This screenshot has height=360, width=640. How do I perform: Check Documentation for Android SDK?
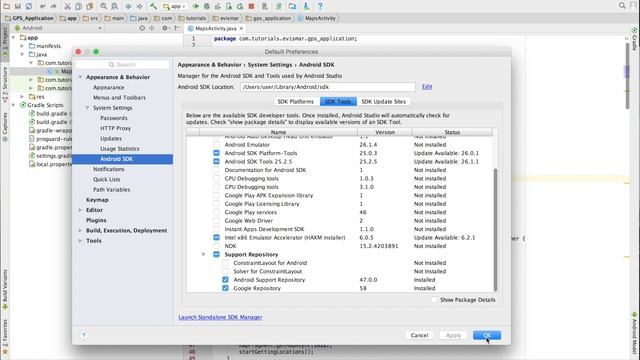coord(216,170)
